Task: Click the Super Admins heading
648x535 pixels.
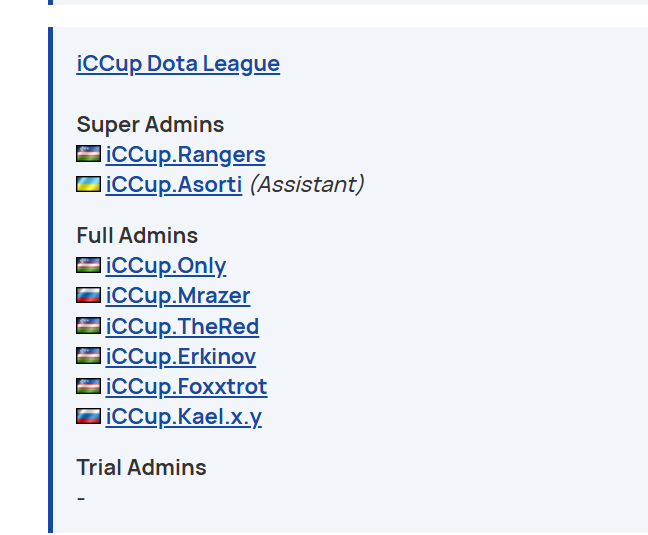Action: (150, 124)
